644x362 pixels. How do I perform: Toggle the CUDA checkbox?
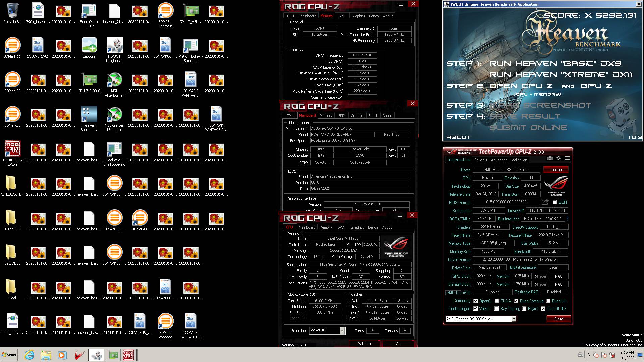pyautogui.click(x=497, y=301)
